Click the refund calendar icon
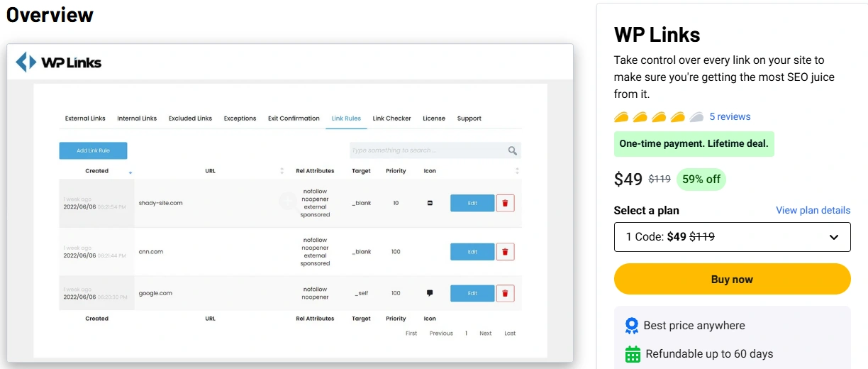 (633, 354)
